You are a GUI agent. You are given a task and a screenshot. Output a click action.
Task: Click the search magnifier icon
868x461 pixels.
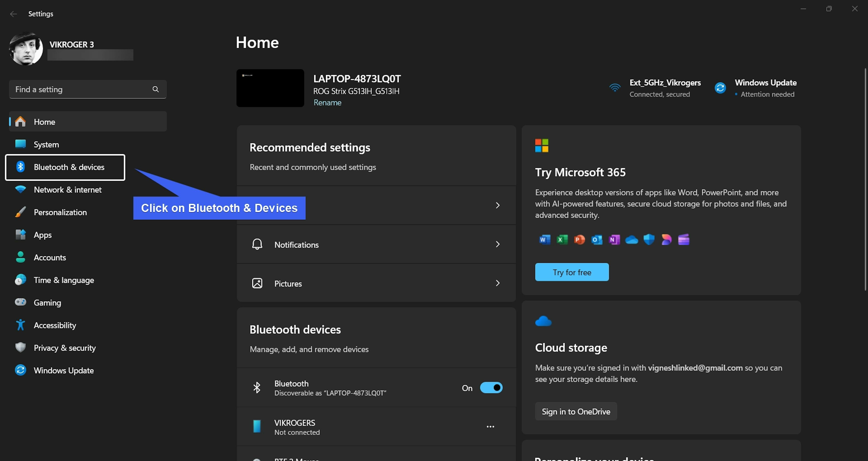coord(155,89)
